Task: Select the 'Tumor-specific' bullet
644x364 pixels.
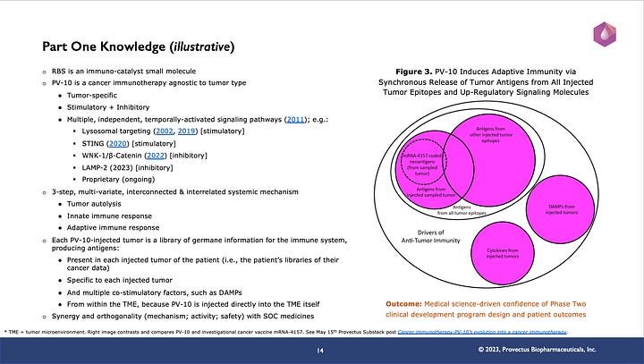Action: tap(92, 96)
